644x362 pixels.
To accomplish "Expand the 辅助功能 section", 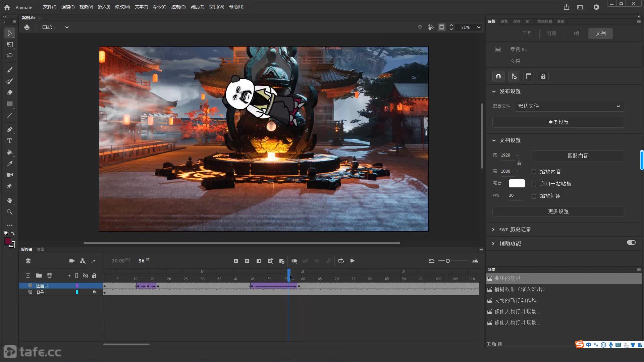I will coord(493,244).
